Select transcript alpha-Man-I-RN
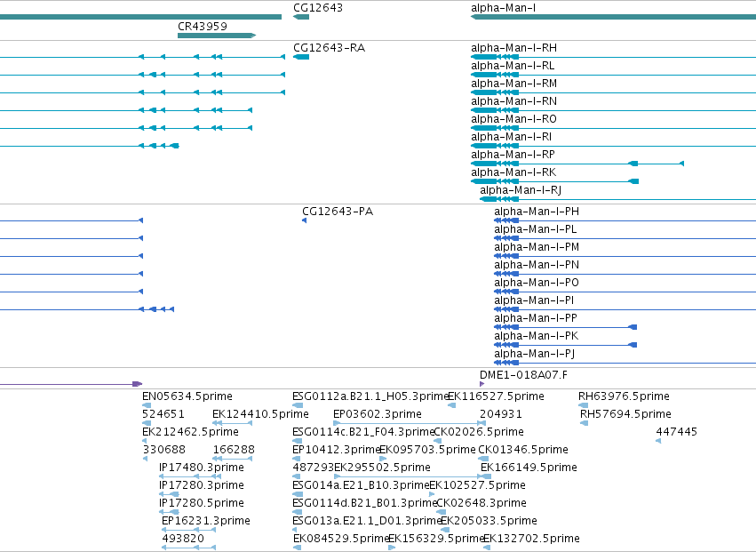Screen dimensions: 756x552 point(513,101)
